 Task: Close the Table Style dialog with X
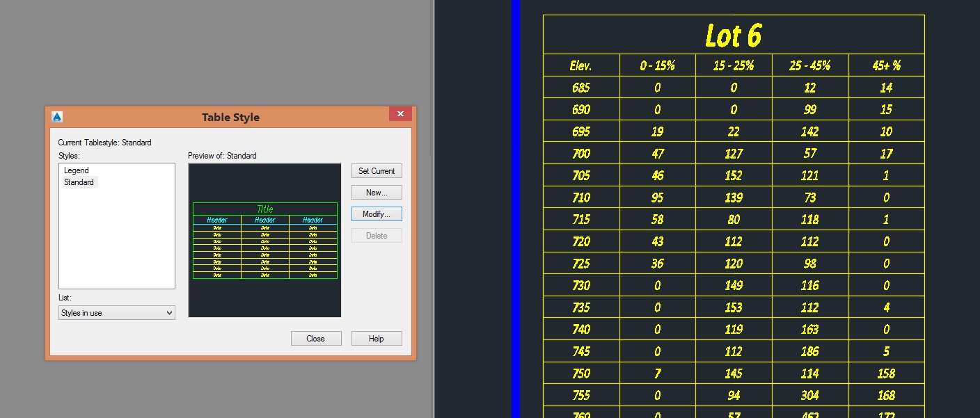(400, 114)
